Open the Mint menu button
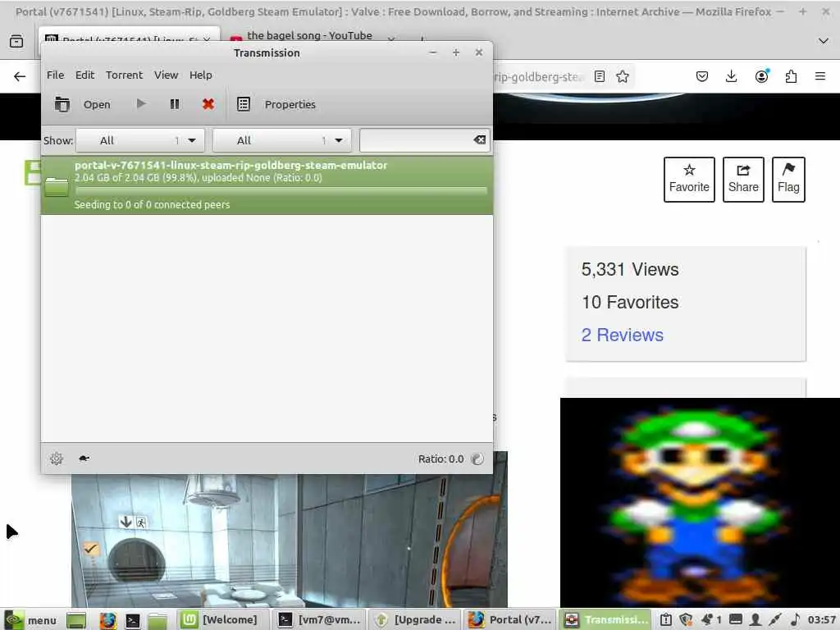Image resolution: width=840 pixels, height=630 pixels. point(30,620)
